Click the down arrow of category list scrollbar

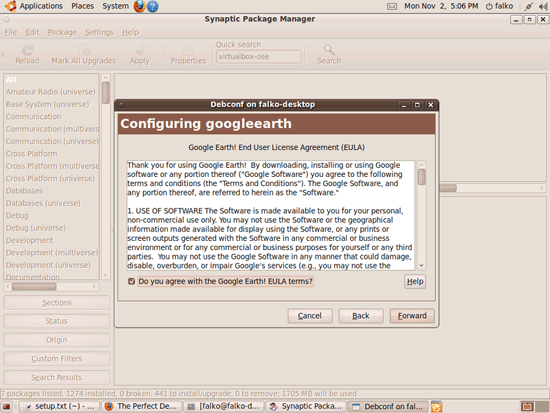[106, 275]
